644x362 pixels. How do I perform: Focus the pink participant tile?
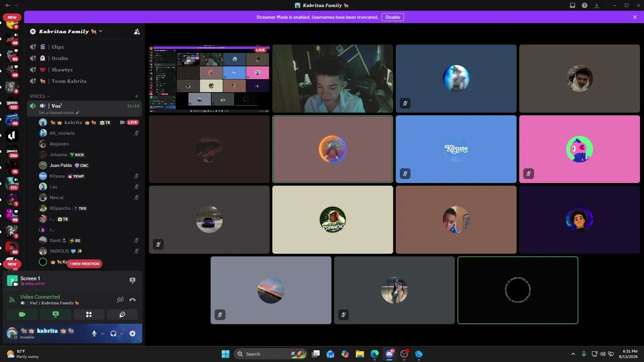pyautogui.click(x=580, y=149)
